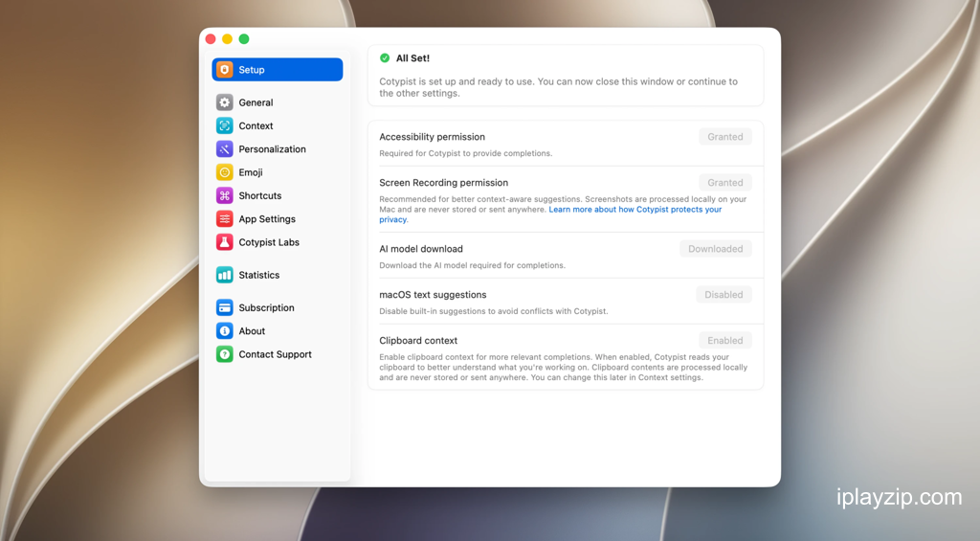Minimize the window with yellow button

pyautogui.click(x=228, y=38)
